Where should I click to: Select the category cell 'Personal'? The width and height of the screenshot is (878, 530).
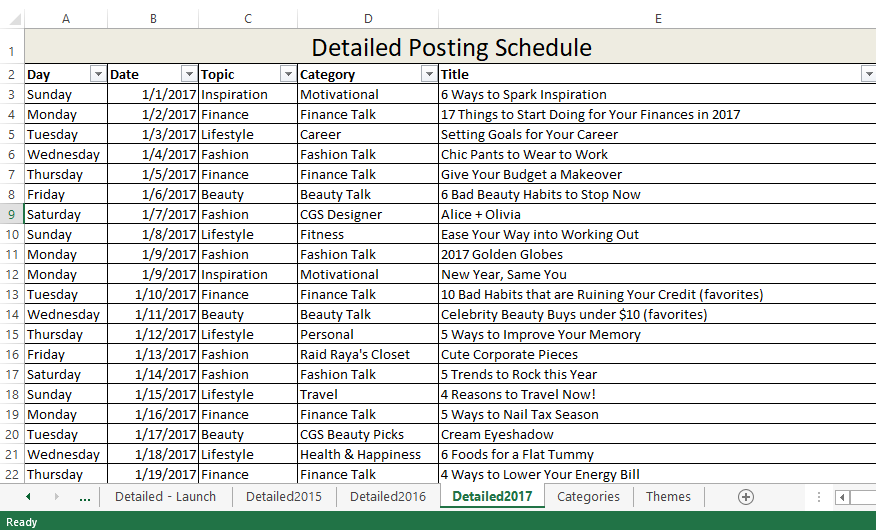click(x=368, y=335)
